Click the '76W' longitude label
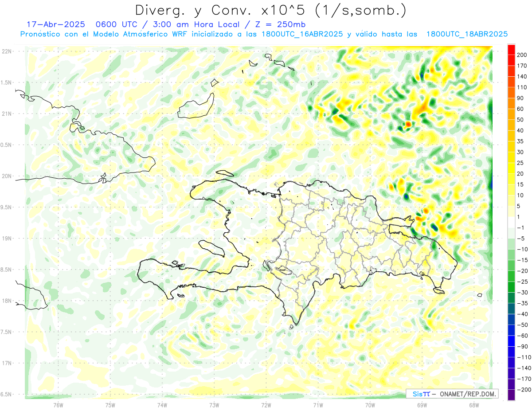This screenshot has width=532, height=411. (58, 404)
